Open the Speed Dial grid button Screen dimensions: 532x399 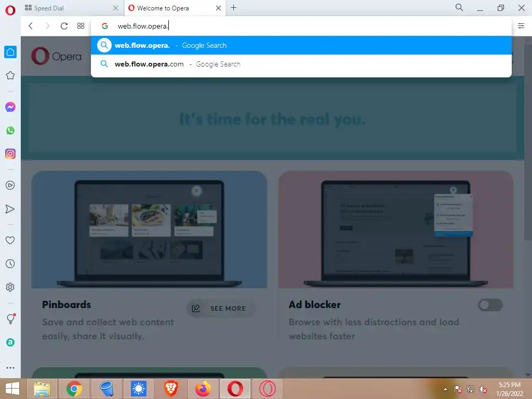pyautogui.click(x=81, y=26)
